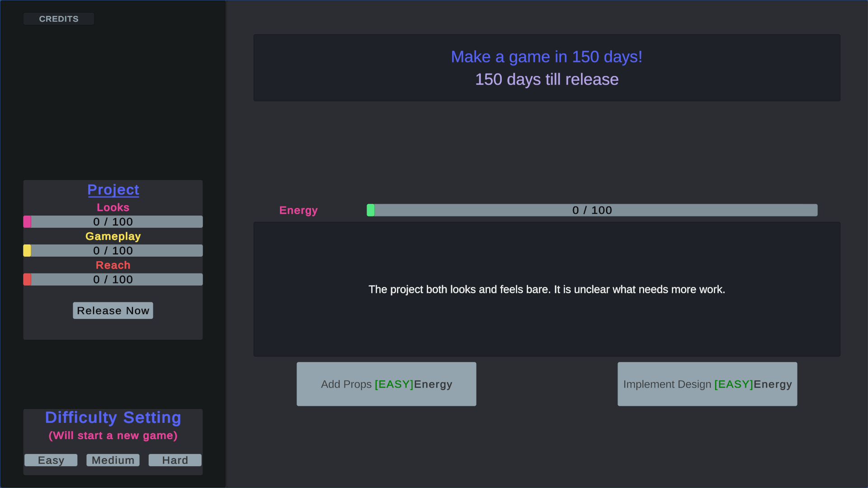Click the 'Make a game in 150 days!' banner
The image size is (868, 488).
click(x=546, y=57)
